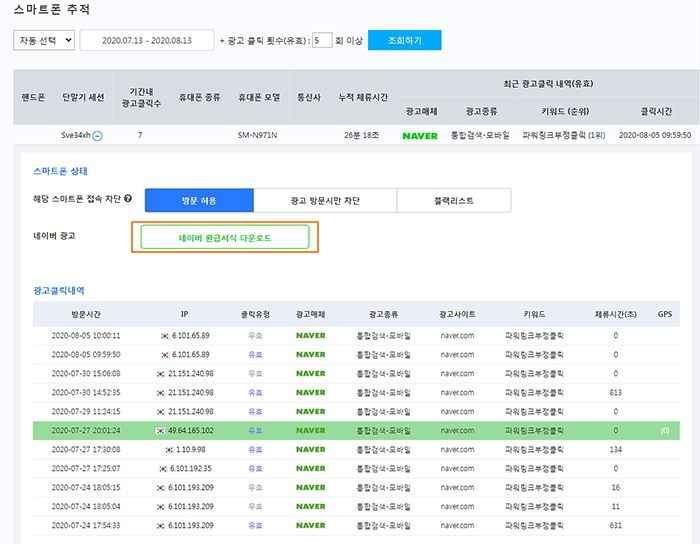This screenshot has width=700, height=544.
Task: Click the NAVER logo in 2020-08-05 10:00:11 row
Action: tap(311, 336)
